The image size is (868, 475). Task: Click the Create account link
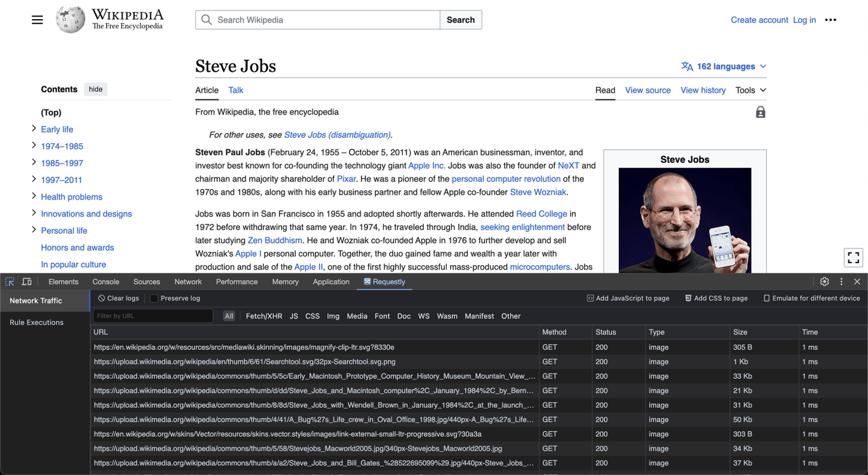pyautogui.click(x=759, y=20)
